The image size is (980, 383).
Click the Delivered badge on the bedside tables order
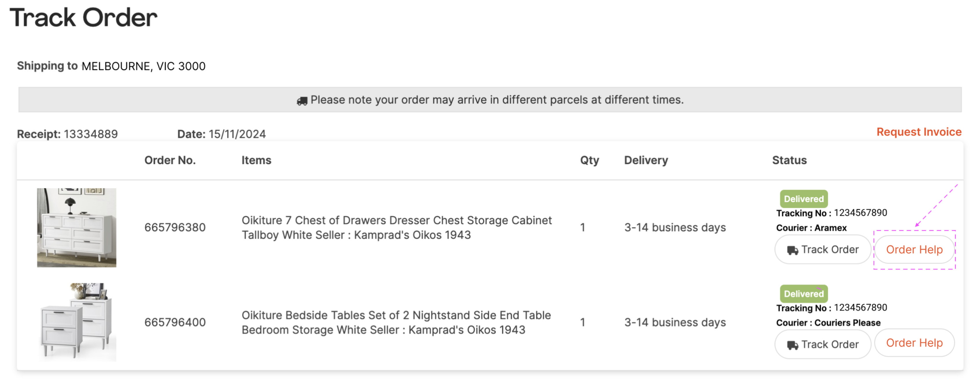pos(803,294)
